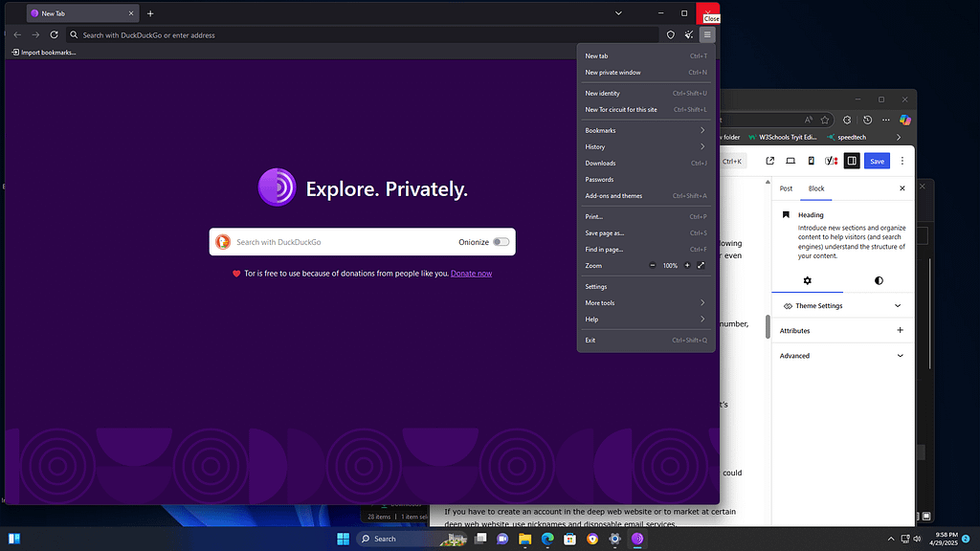Click the Tor onion logo on page
The width and height of the screenshot is (980, 551).
tap(277, 187)
